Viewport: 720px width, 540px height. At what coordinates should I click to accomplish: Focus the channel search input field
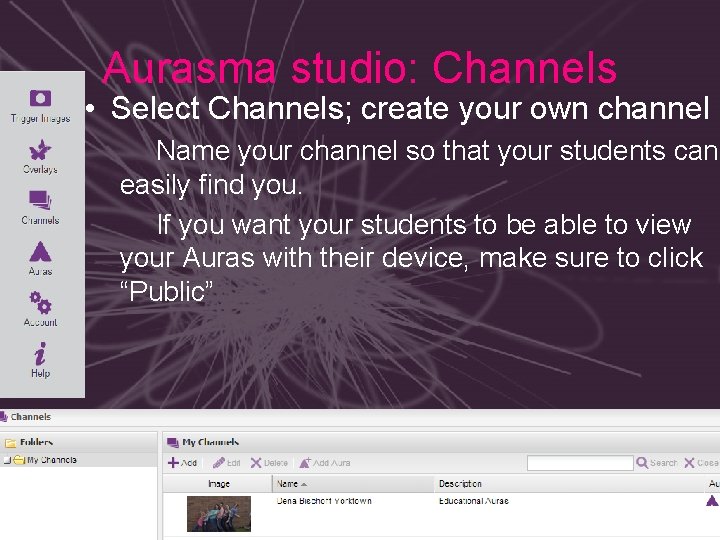point(580,463)
